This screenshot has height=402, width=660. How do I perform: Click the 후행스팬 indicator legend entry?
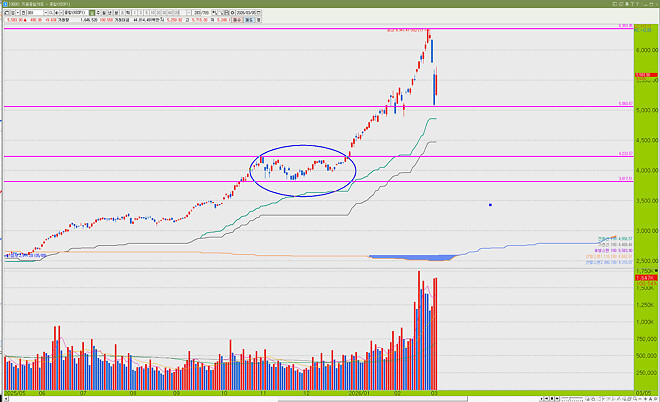(x=614, y=250)
